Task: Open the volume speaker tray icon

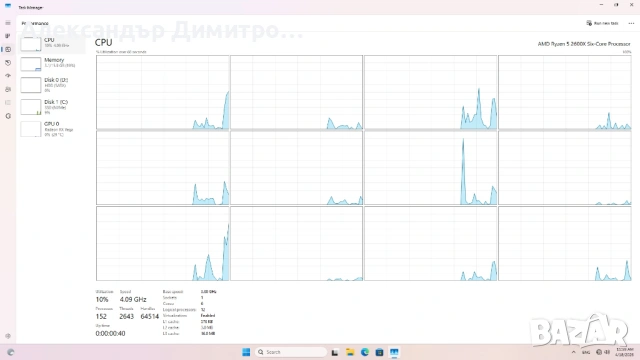Action: 607,352
